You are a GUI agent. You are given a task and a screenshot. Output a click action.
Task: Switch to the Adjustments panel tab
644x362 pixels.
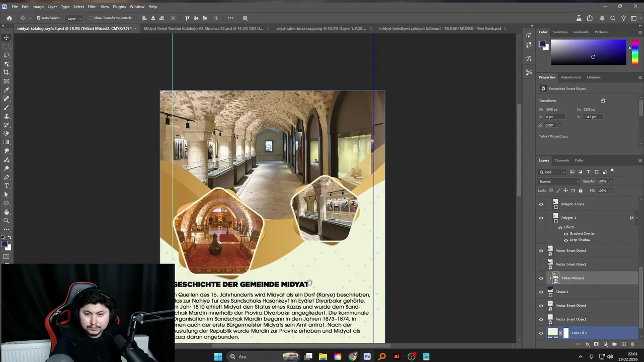point(571,77)
